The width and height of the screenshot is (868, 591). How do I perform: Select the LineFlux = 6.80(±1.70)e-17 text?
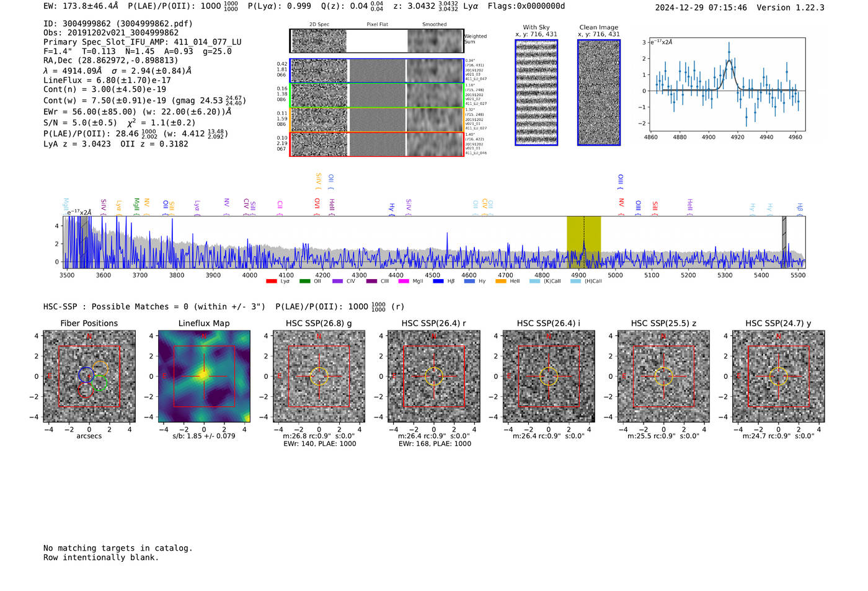pyautogui.click(x=107, y=80)
